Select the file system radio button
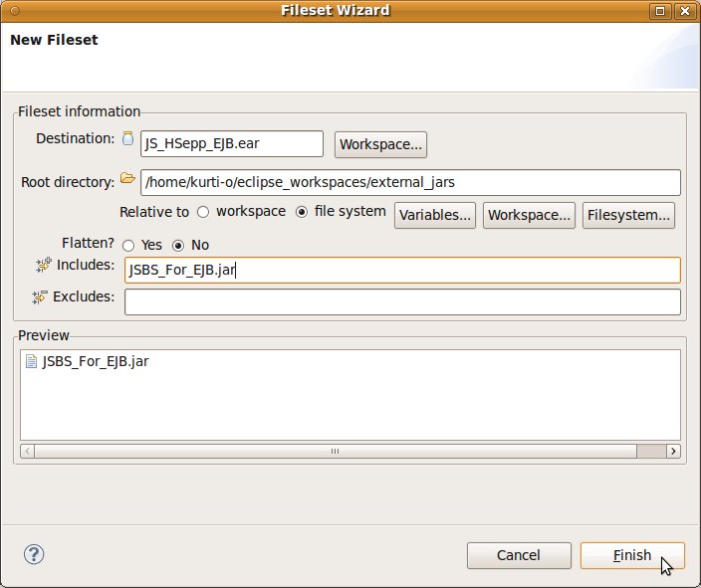 point(302,212)
